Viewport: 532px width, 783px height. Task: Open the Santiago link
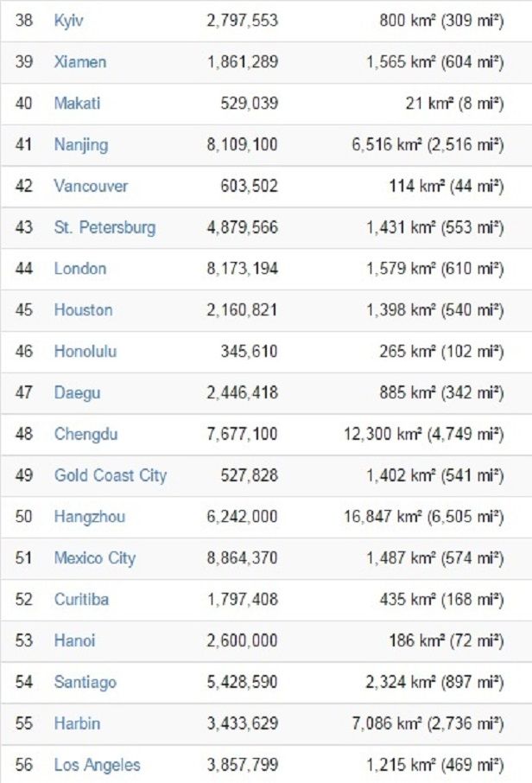85,683
